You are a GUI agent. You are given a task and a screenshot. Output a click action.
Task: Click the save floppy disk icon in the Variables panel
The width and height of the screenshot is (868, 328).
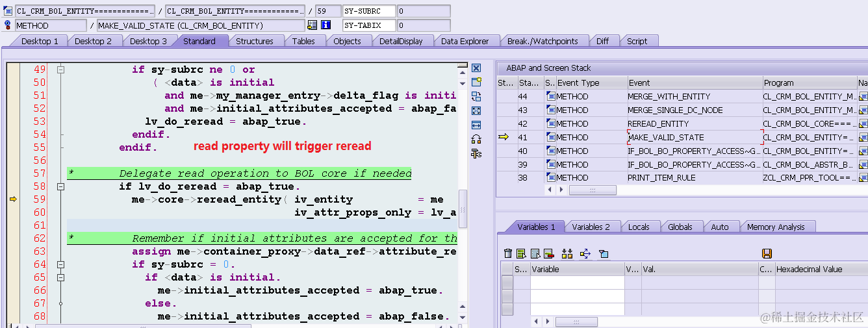coord(767,253)
